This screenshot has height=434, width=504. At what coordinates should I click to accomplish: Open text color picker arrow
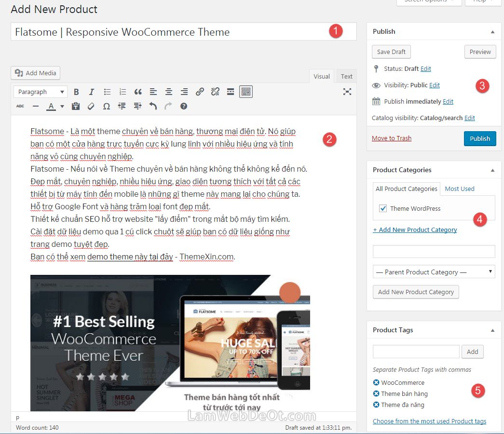[x=62, y=106]
